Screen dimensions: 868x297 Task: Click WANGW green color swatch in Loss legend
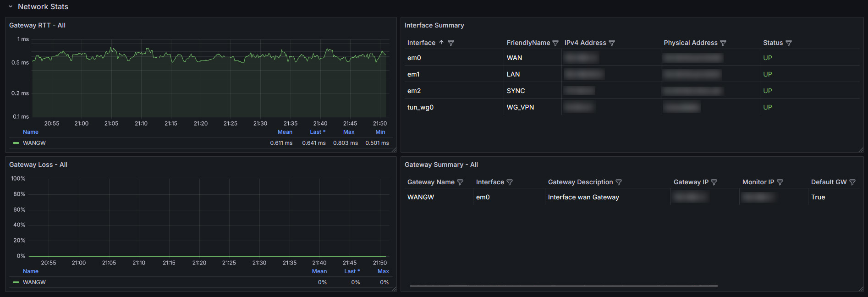[x=16, y=282]
